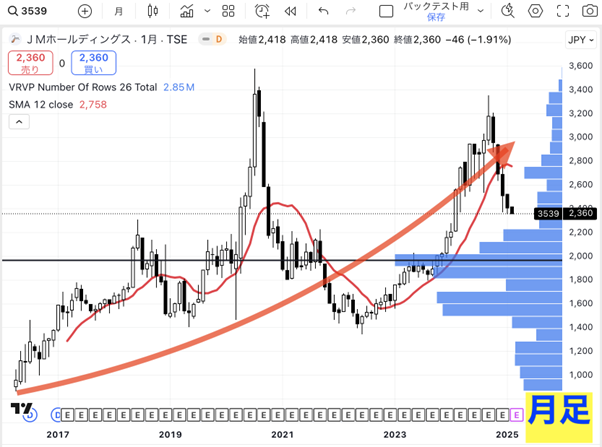Open symbol search showing 3539
This screenshot has width=602, height=447.
tap(28, 11)
